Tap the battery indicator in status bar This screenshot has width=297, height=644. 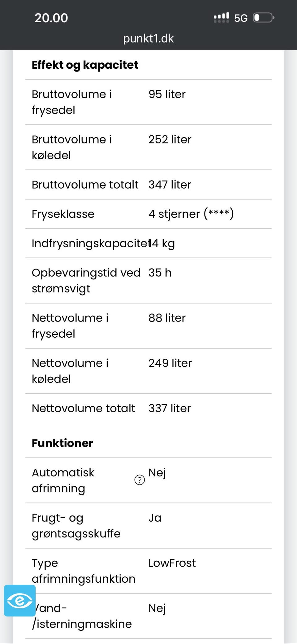tap(263, 18)
